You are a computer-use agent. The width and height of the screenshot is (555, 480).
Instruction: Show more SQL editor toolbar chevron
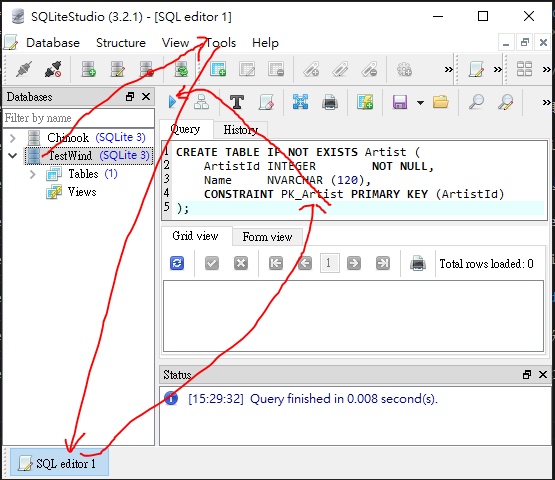(546, 102)
